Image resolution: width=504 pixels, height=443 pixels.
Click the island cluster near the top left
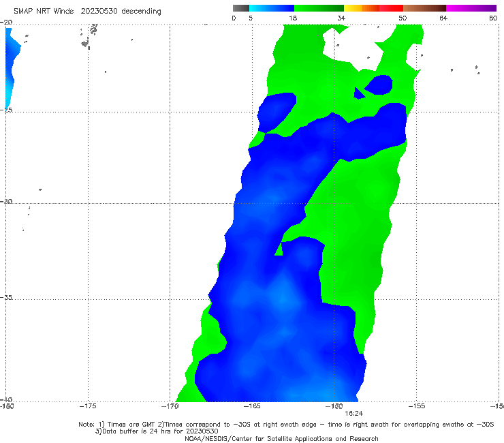90,36
